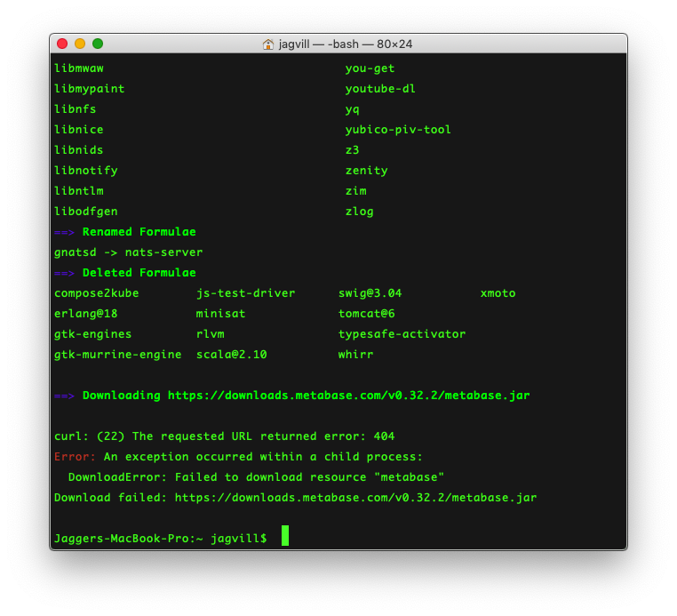677x616 pixels.
Task: Click the yellow minimize window button
Action: 80,44
